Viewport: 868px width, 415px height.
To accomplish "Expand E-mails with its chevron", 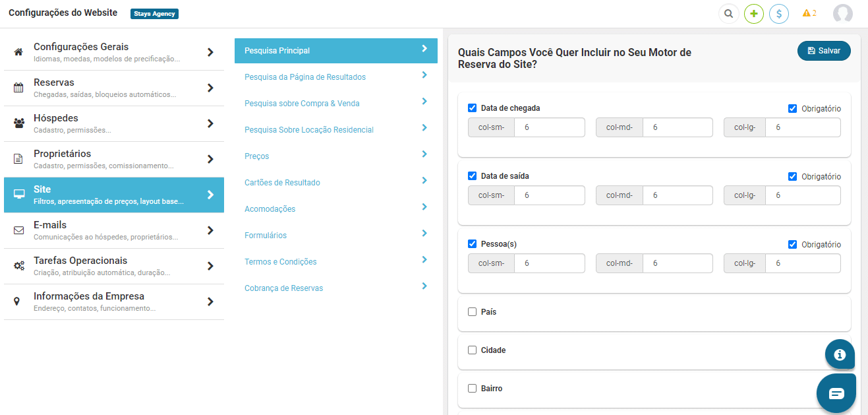I will click(210, 230).
